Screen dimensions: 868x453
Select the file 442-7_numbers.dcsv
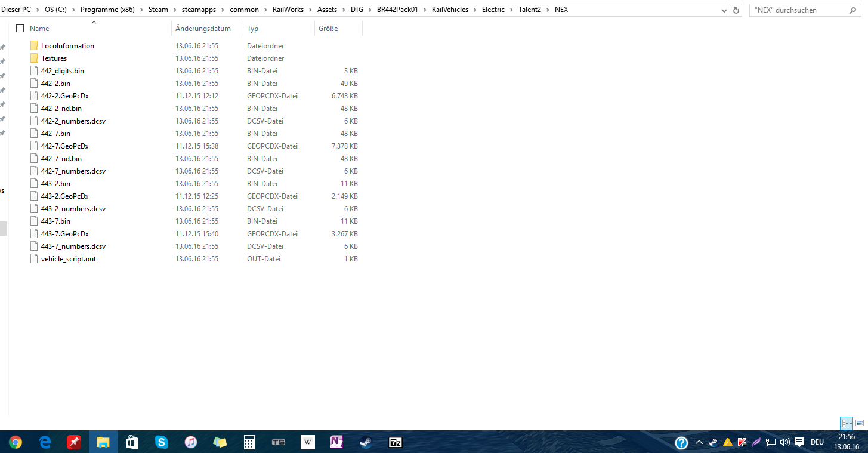click(73, 171)
